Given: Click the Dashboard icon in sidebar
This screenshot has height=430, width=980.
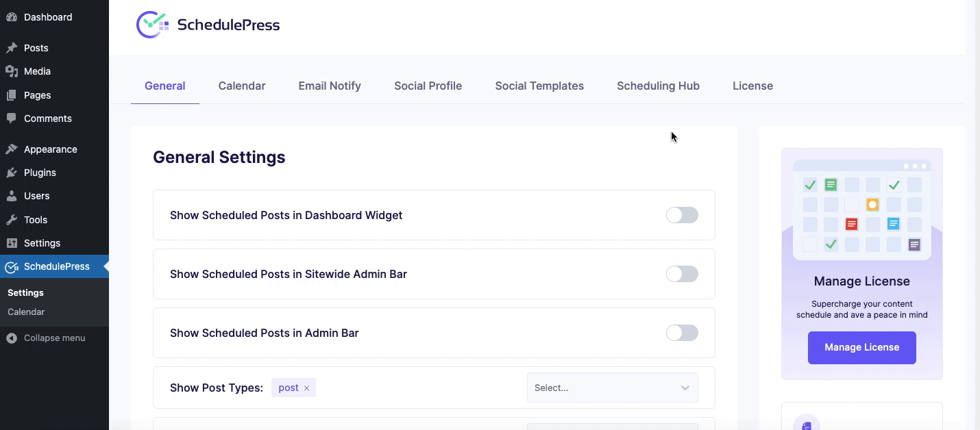Looking at the screenshot, I should coord(12,17).
